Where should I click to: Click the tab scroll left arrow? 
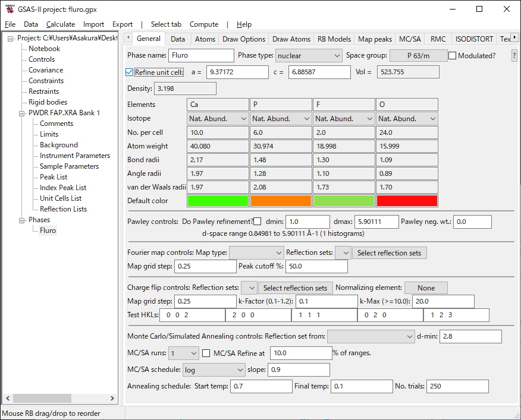(x=127, y=39)
